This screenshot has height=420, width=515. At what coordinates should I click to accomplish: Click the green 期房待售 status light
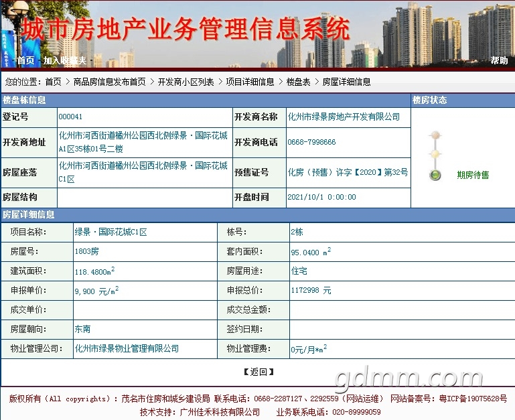(435, 175)
